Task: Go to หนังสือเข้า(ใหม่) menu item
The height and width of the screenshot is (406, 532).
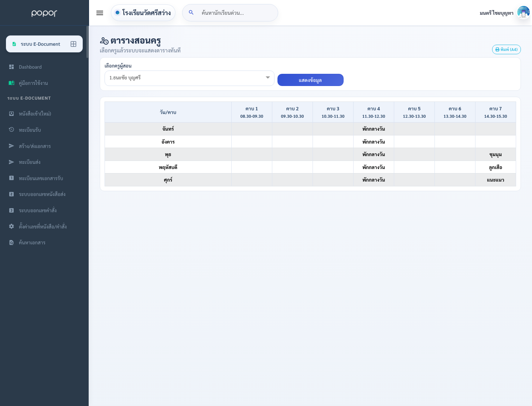Action: pyautogui.click(x=35, y=114)
